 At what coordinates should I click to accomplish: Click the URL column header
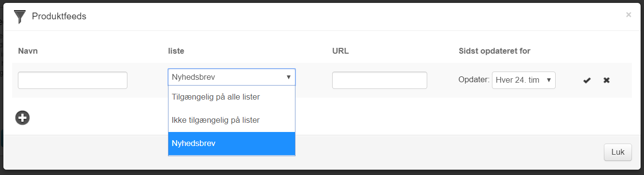tap(340, 51)
